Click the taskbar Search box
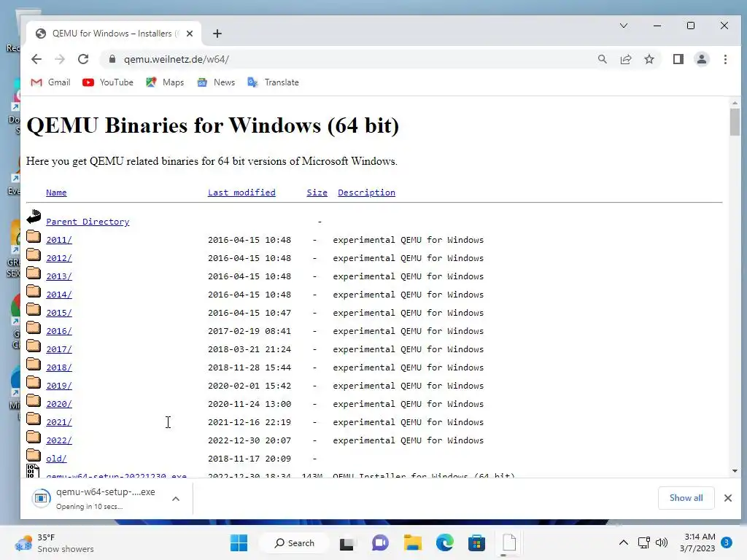 294,542
